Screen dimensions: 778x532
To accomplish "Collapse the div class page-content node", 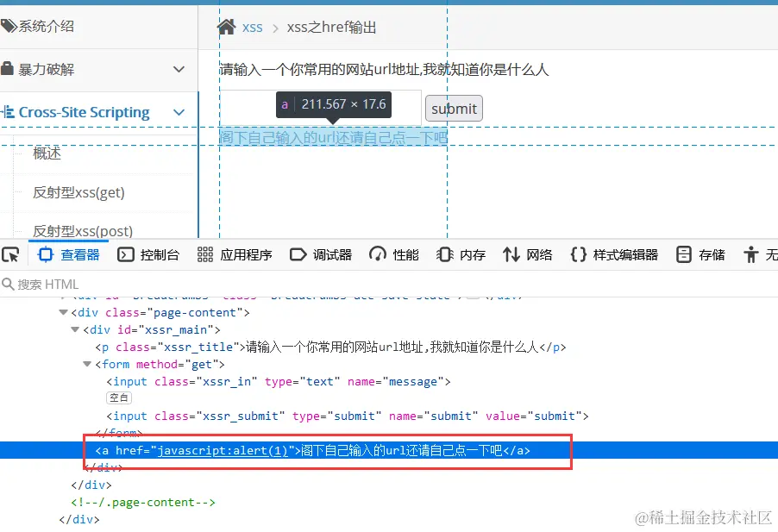I will coord(63,312).
